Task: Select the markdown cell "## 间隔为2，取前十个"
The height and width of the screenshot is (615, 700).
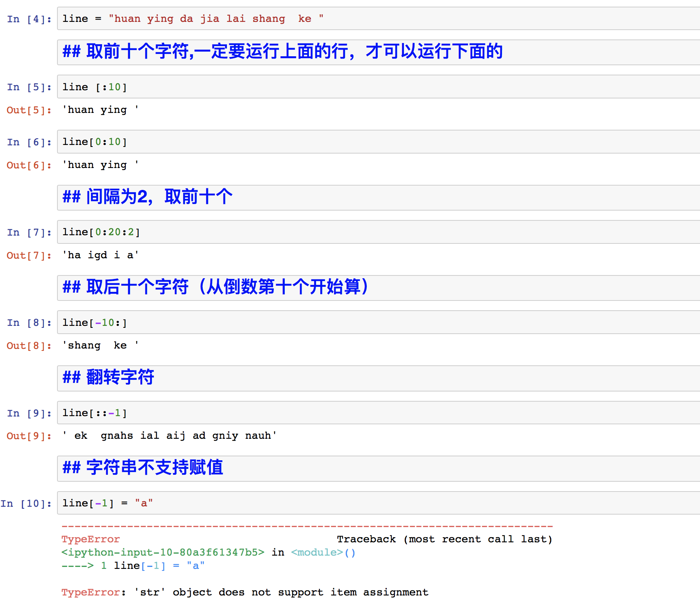Action: [379, 197]
